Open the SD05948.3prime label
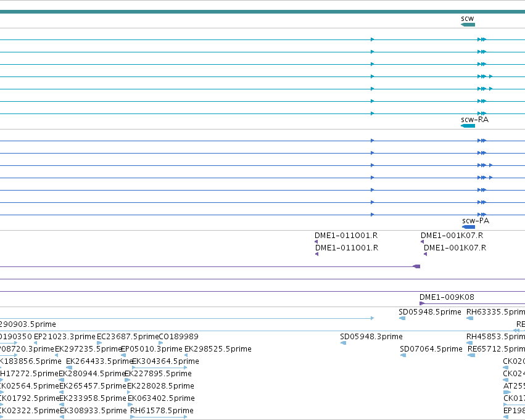This screenshot has height=420, width=525. click(371, 336)
